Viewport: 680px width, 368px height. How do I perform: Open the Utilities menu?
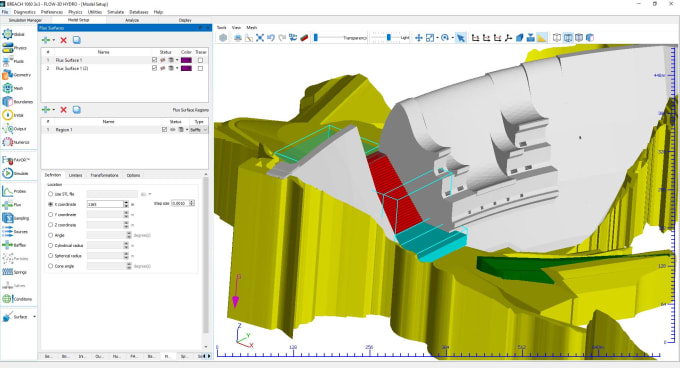pyautogui.click(x=95, y=12)
